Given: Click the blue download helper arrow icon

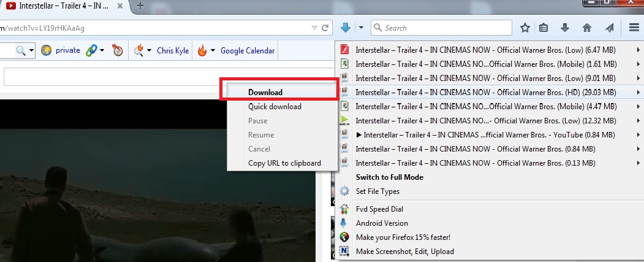Looking at the screenshot, I should [346, 28].
